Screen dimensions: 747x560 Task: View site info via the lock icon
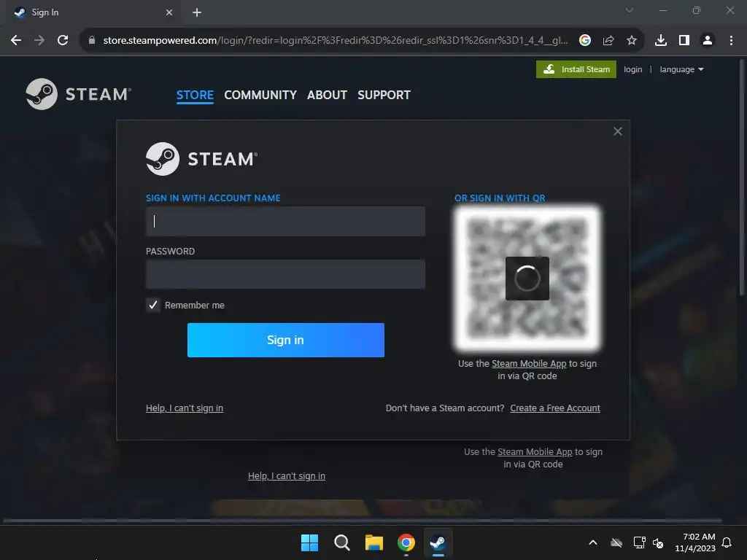[92, 41]
